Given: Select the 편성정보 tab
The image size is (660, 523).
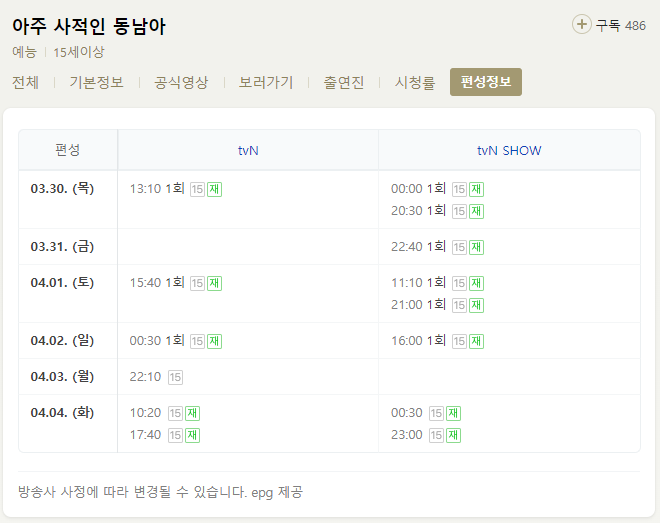Looking at the screenshot, I should [x=486, y=82].
